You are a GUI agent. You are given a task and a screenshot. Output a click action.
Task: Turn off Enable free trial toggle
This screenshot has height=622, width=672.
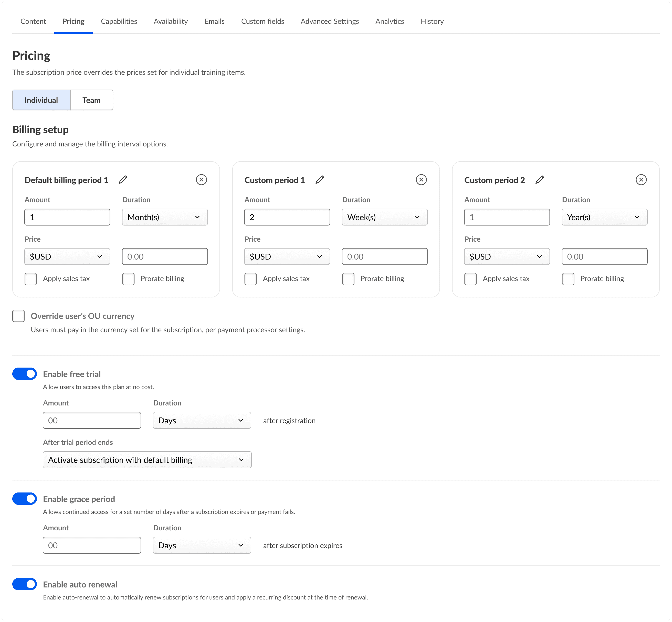[x=25, y=374]
